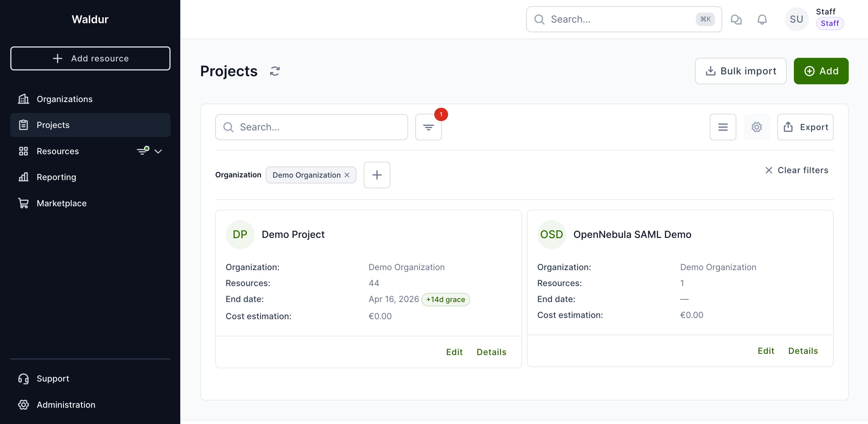
Task: Click Clear filters
Action: [x=797, y=170]
